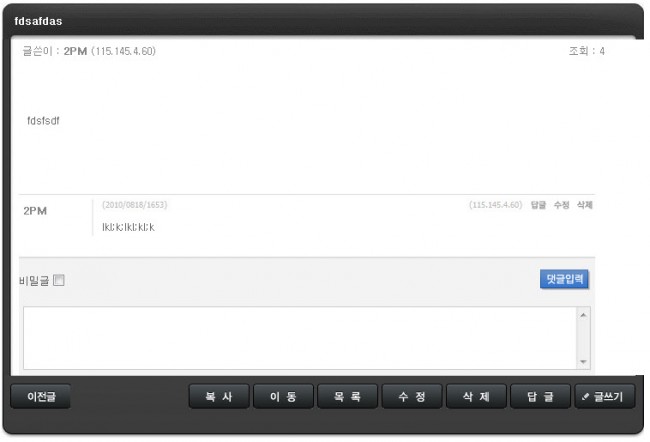Click the textarea scroll down arrow
Screen dimensions: 650x442
click(x=583, y=362)
